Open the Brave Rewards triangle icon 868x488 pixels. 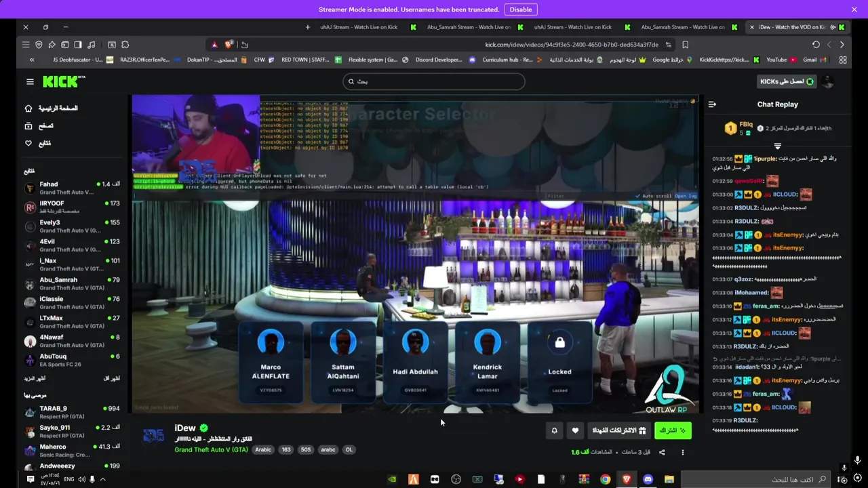pyautogui.click(x=214, y=45)
